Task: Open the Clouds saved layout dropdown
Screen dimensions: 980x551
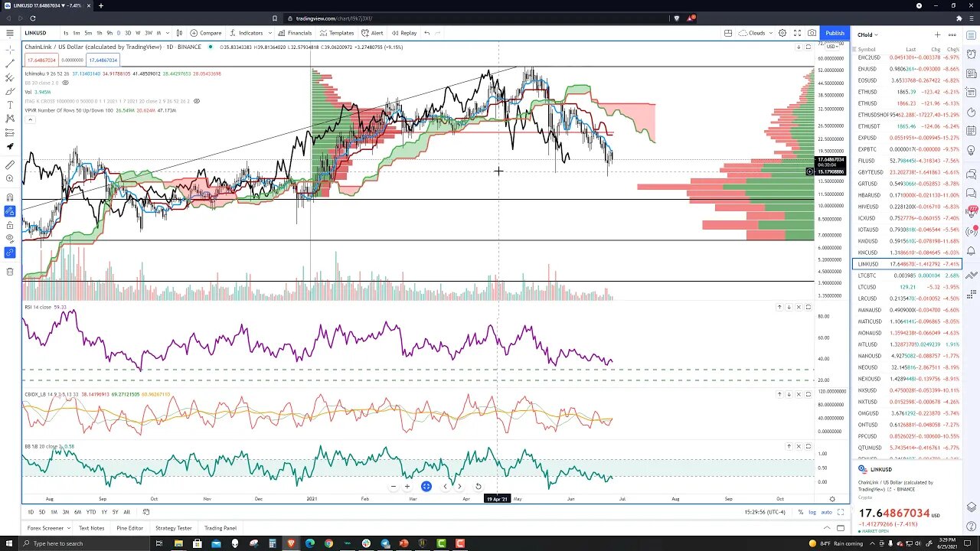Action: 756,33
